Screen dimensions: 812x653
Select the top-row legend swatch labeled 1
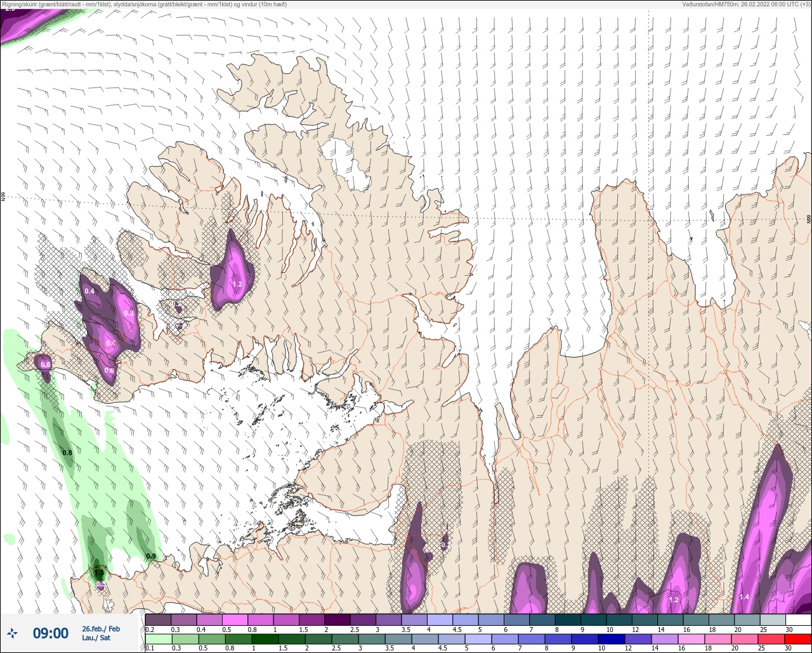(x=286, y=619)
